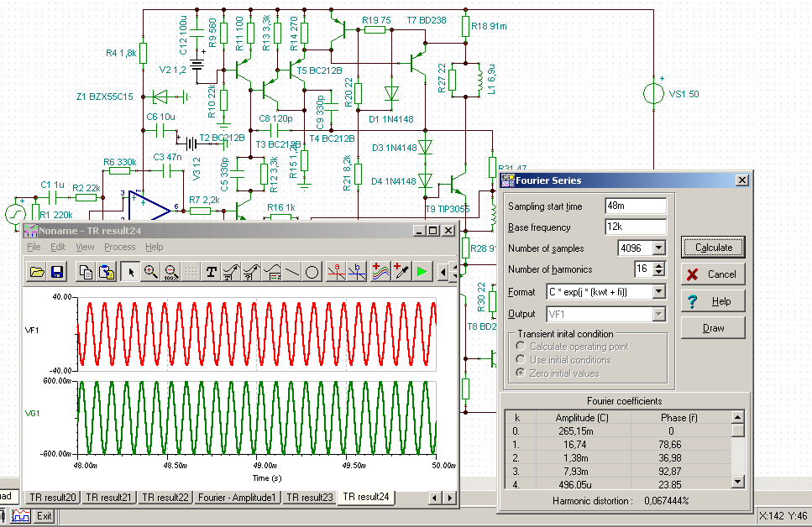The width and height of the screenshot is (812, 527).
Task: Open the Output VF1 dropdown
Action: 657,314
